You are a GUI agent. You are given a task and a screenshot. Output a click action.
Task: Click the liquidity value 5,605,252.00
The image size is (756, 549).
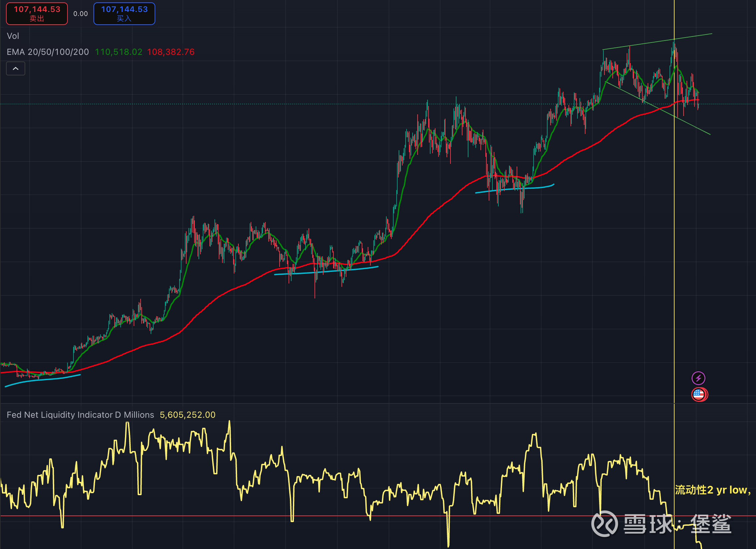click(x=187, y=415)
